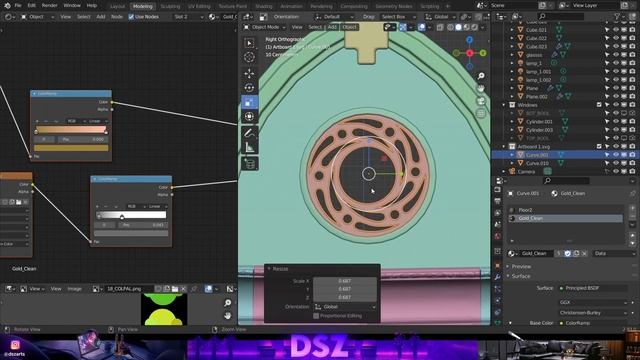Click the Principled BSDF surface shader button
Screen dimensions: 640x360
pyautogui.click(x=593, y=288)
